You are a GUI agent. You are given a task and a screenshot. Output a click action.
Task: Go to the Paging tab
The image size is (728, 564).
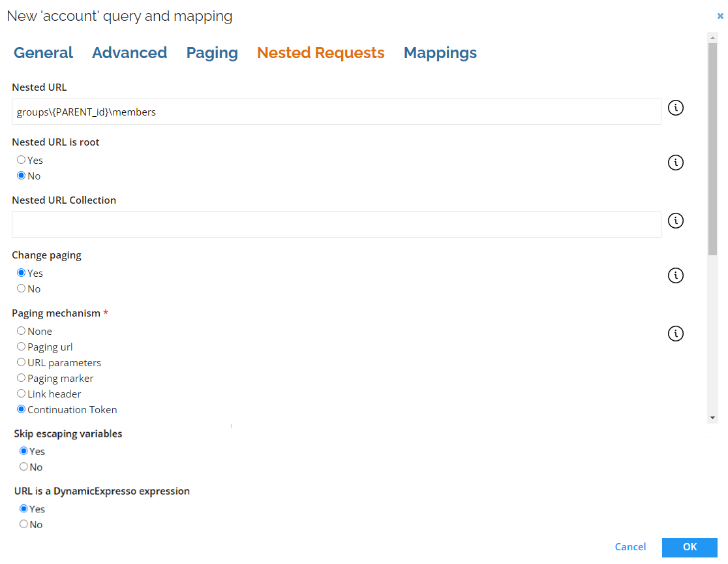click(212, 53)
